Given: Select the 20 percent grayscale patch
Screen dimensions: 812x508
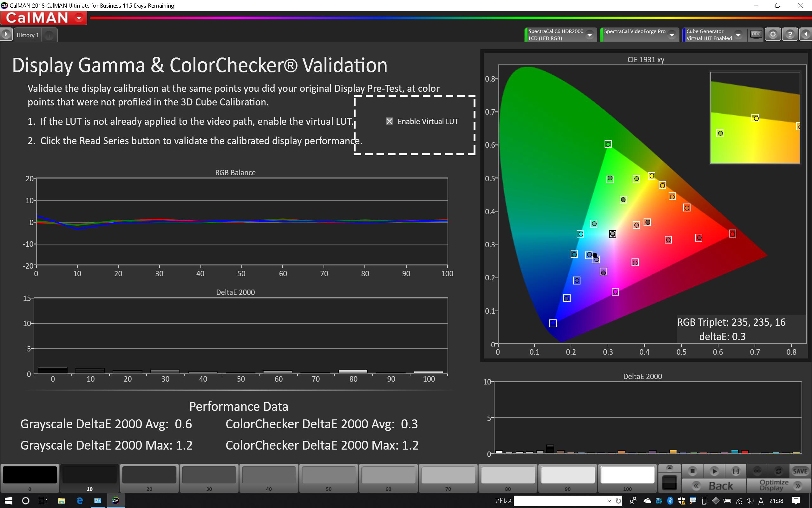Looking at the screenshot, I should pyautogui.click(x=149, y=478).
